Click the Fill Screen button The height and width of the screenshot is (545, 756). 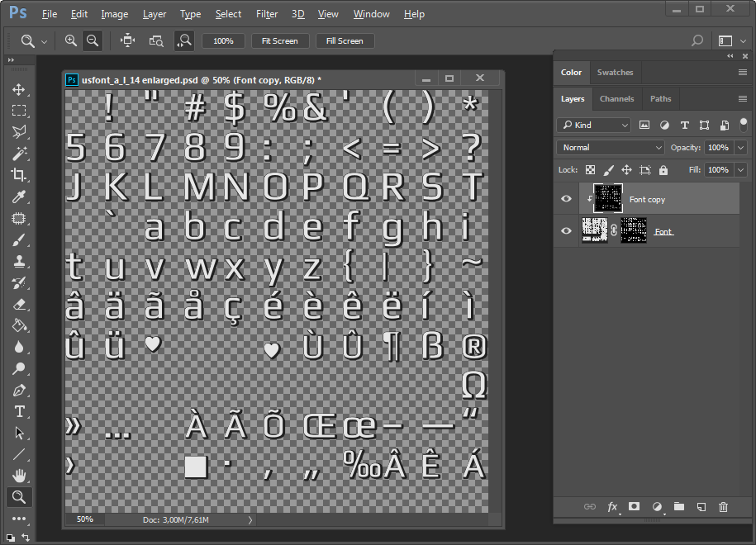click(345, 41)
